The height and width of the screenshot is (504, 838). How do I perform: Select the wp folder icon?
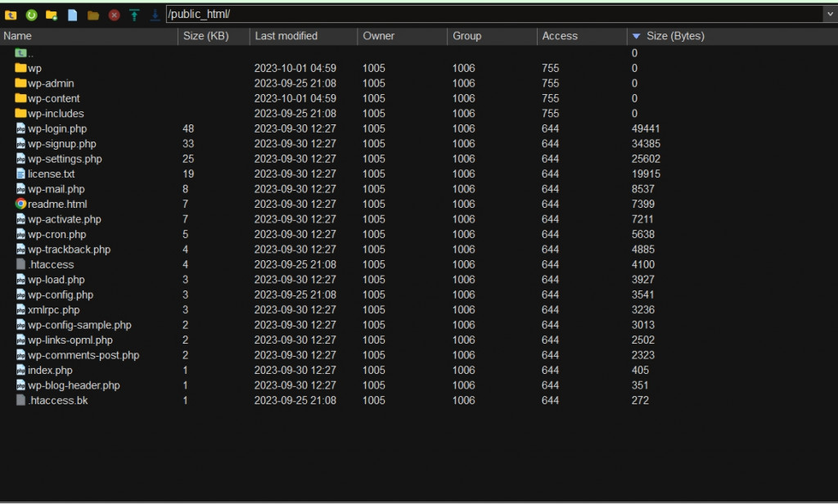(x=20, y=68)
